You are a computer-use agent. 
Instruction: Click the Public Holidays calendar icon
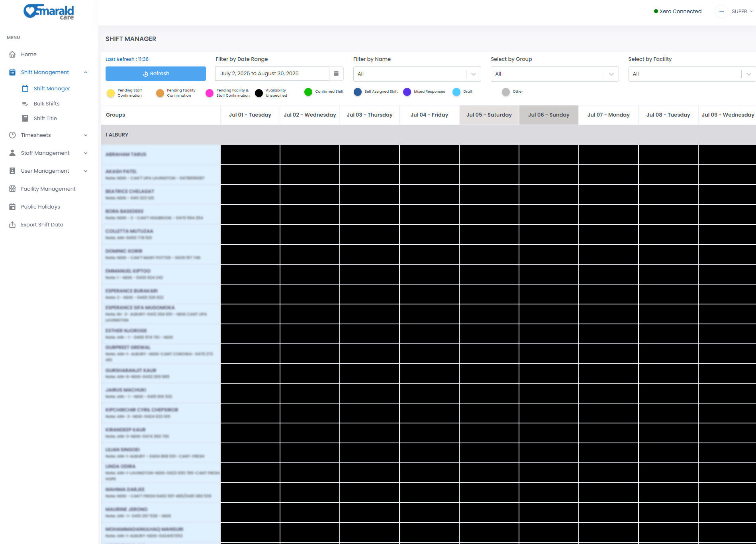coord(12,207)
